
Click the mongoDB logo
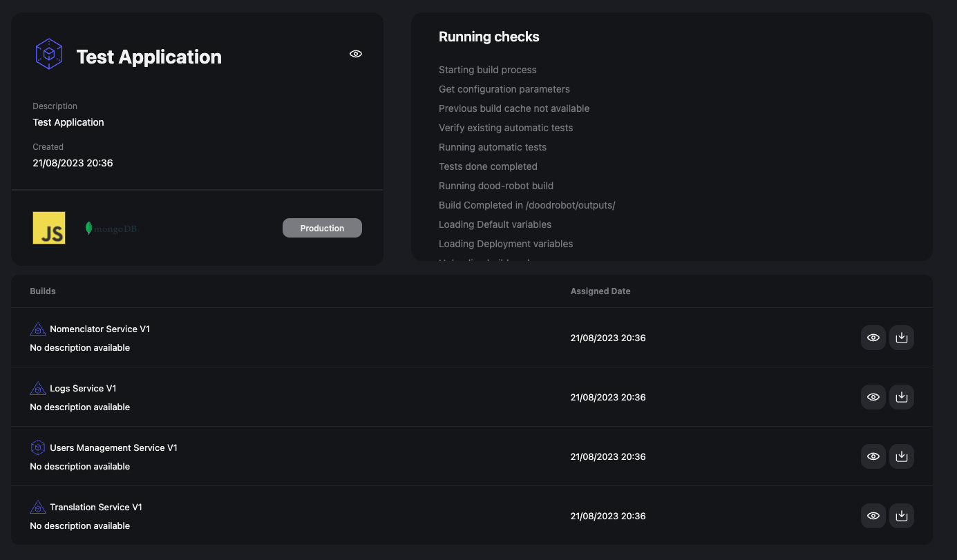tap(111, 228)
